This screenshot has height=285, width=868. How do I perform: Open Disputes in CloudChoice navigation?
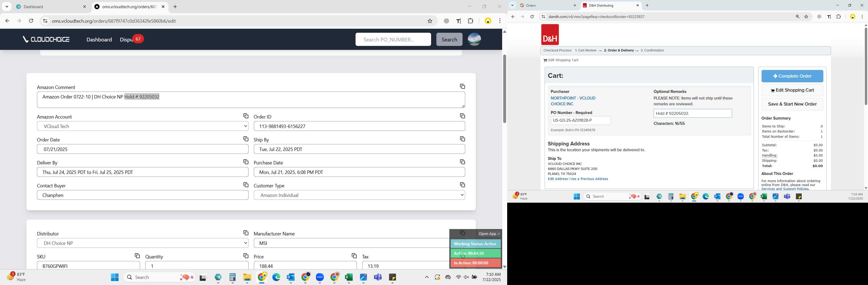coord(127,40)
